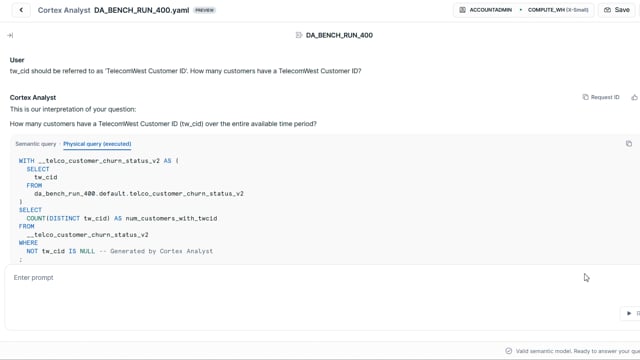Screen dimensions: 640x360
Task: Copy the Request ID
Action: [x=601, y=97]
